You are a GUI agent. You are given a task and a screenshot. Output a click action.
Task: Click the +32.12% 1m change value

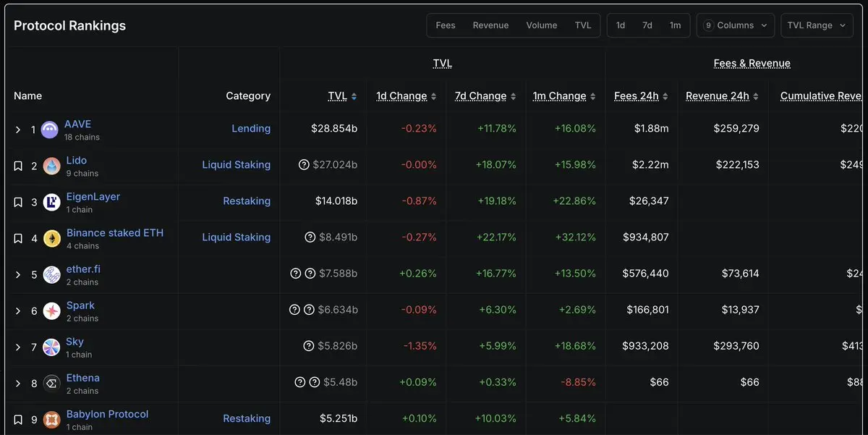[x=576, y=237]
